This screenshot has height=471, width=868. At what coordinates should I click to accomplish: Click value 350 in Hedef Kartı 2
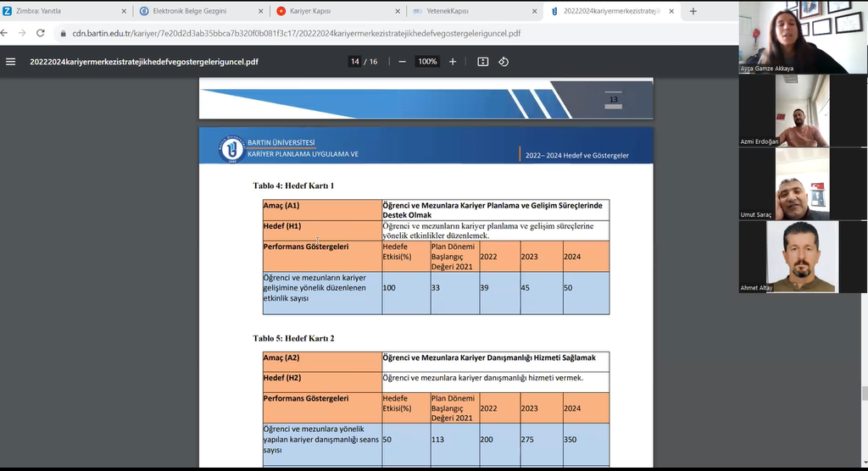click(570, 440)
